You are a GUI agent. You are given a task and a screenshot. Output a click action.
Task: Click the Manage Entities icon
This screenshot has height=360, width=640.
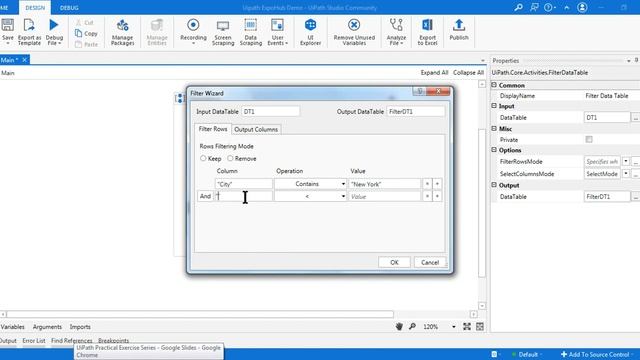pyautogui.click(x=157, y=25)
